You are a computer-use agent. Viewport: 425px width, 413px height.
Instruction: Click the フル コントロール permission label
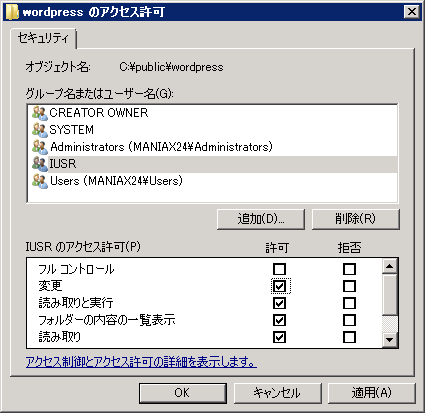(x=76, y=269)
